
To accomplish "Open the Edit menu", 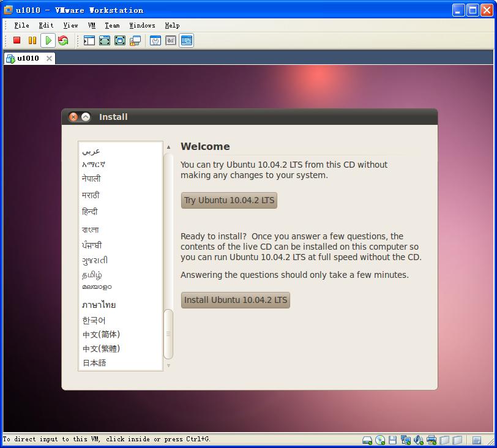I will coord(46,25).
